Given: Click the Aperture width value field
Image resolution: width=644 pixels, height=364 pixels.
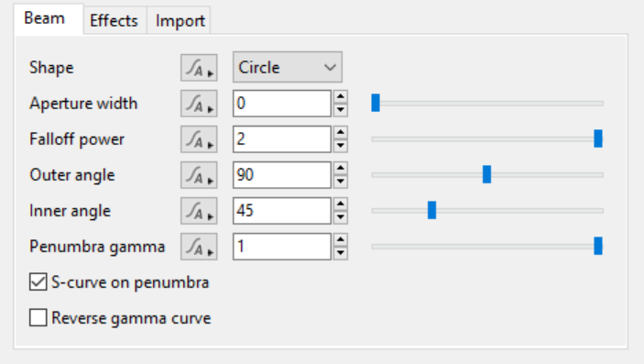Looking at the screenshot, I should click(x=282, y=104).
